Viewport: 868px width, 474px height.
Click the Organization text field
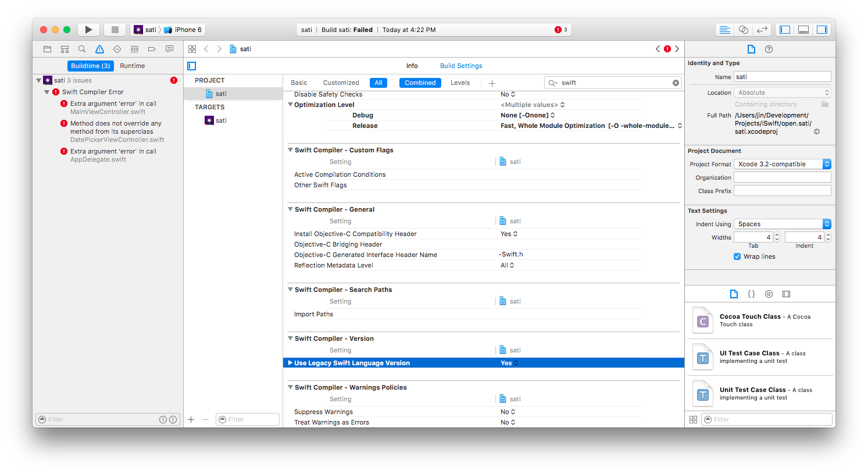(783, 177)
